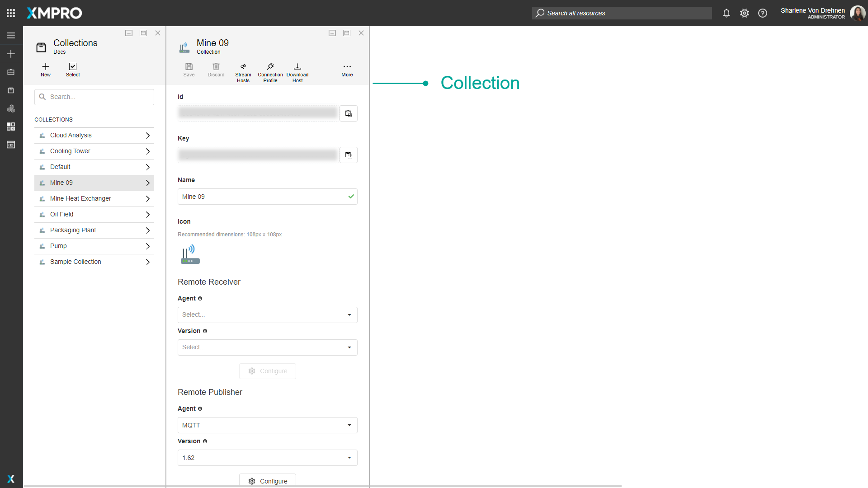Expand the Cooling Tower collection
This screenshot has height=488, width=868.
(147, 151)
